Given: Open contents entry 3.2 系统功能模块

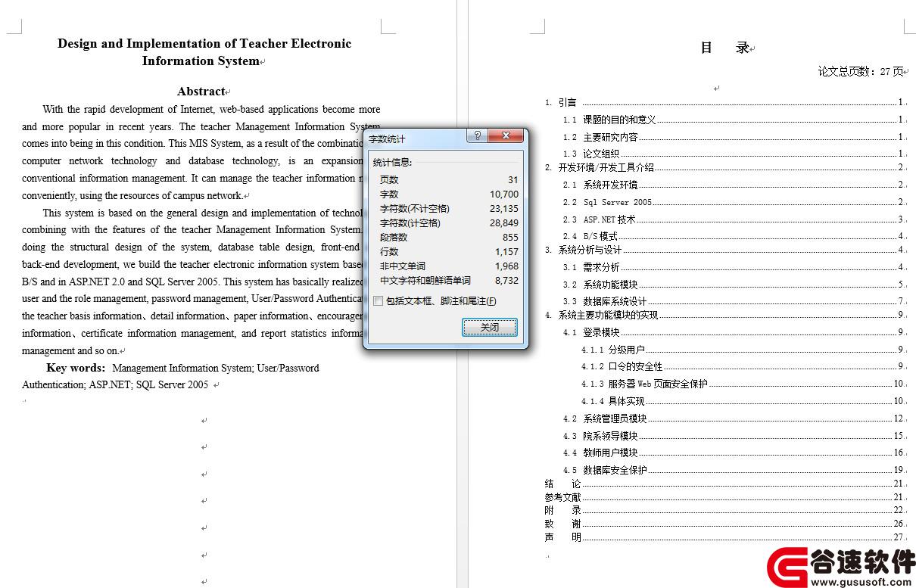Looking at the screenshot, I should [x=733, y=285].
